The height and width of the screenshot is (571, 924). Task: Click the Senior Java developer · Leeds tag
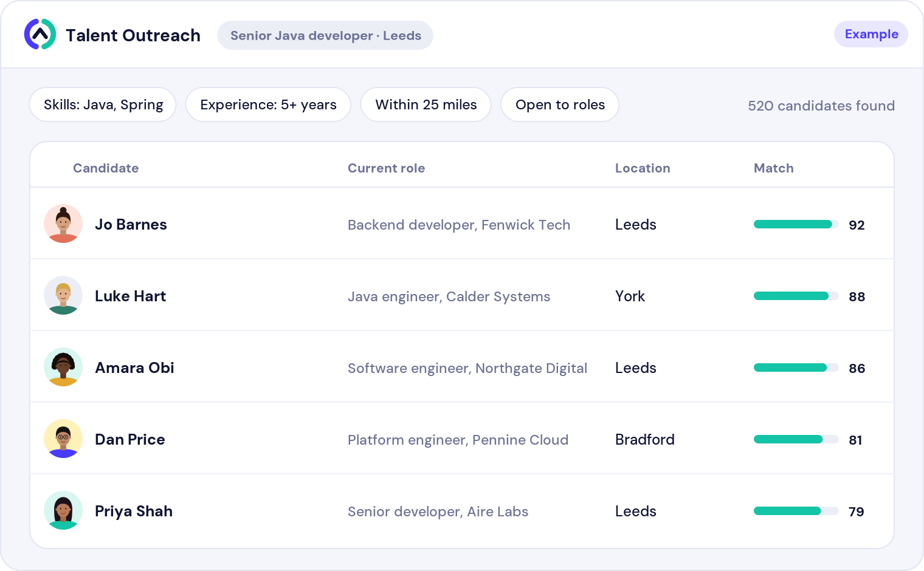(325, 35)
